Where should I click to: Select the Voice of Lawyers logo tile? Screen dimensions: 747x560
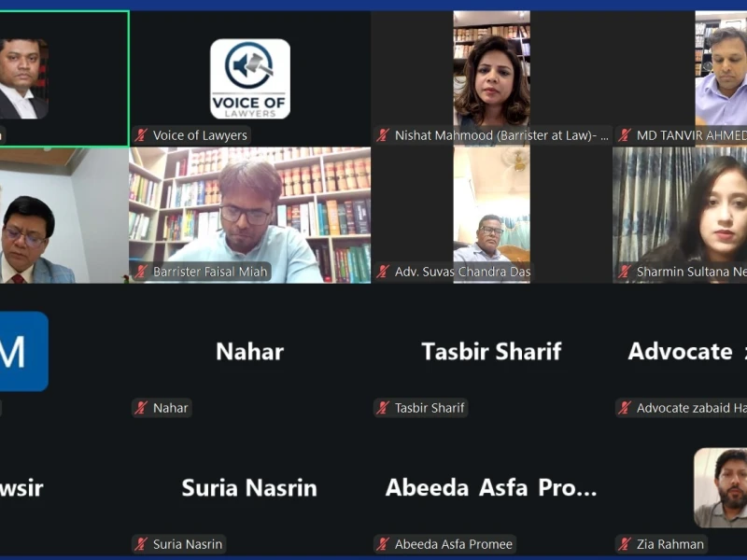coord(250,78)
